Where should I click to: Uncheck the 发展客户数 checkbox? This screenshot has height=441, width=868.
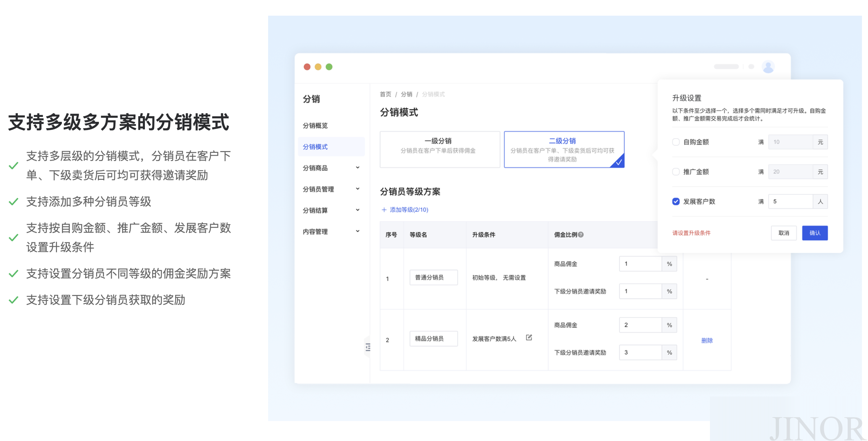[x=675, y=202]
